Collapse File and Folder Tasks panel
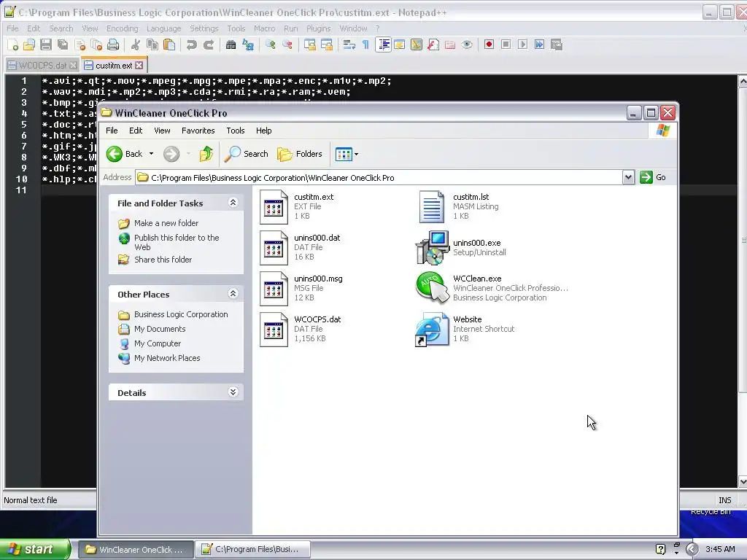The height and width of the screenshot is (560, 747). (x=233, y=203)
